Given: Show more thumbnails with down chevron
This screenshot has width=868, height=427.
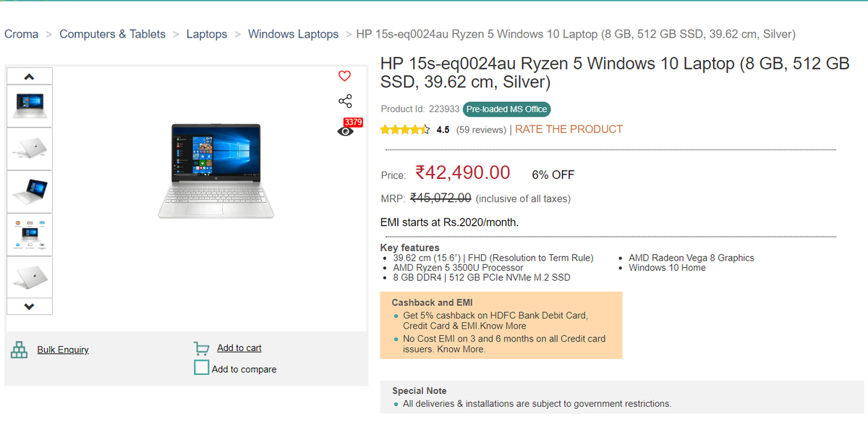Looking at the screenshot, I should 29,306.
